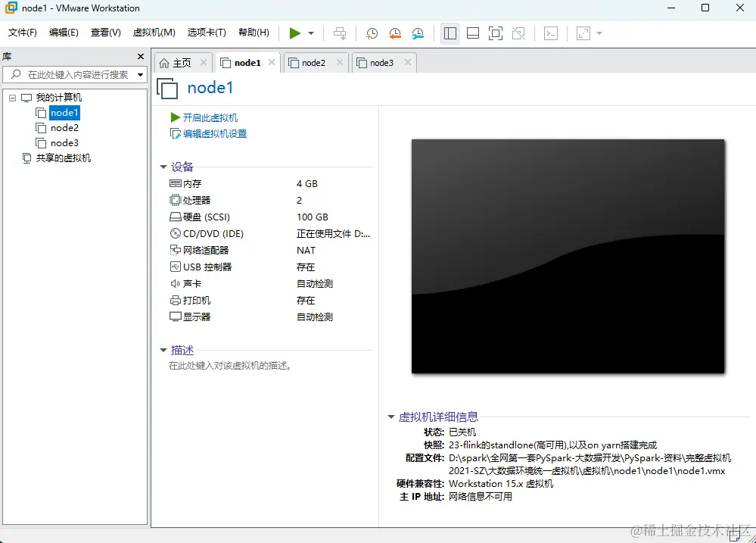Select the 处理器 processor device icon
This screenshot has height=543, width=756.
175,200
